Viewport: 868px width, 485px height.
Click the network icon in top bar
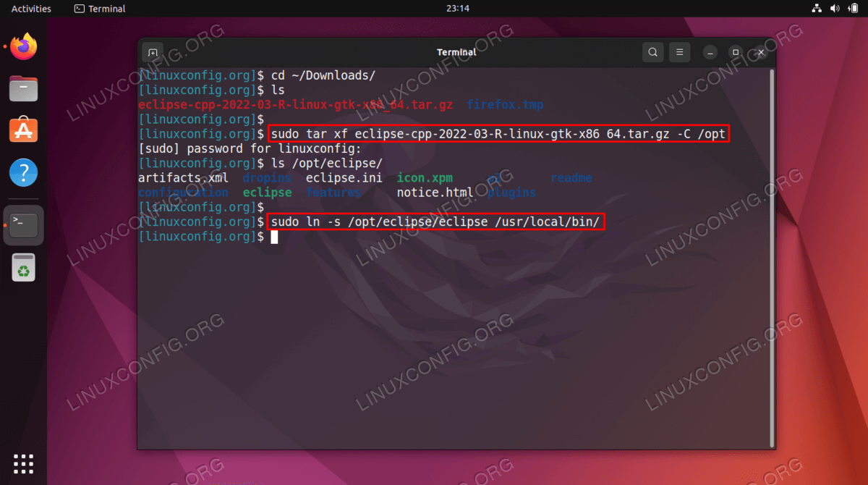pos(817,9)
